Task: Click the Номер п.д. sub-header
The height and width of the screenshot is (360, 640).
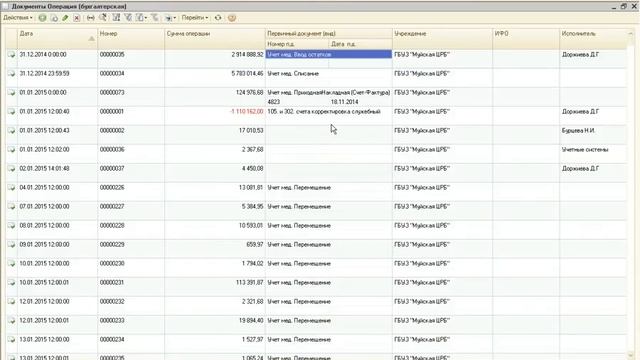Action: click(x=297, y=44)
